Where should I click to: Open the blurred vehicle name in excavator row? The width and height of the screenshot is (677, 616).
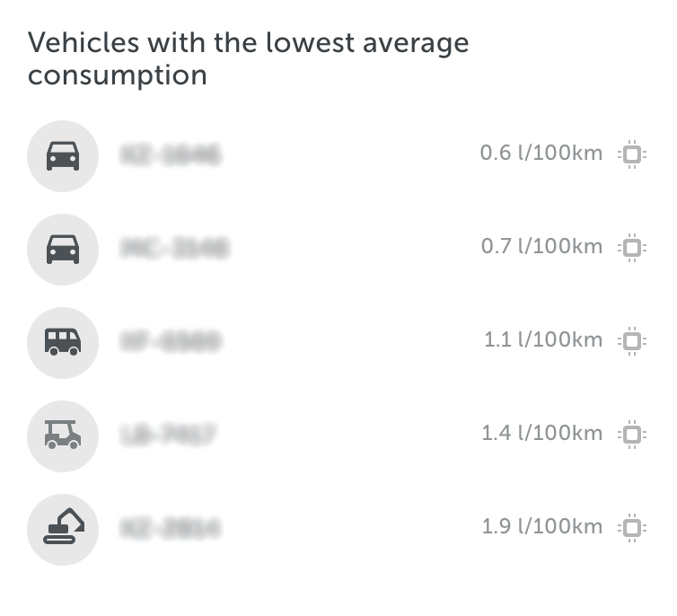pyautogui.click(x=170, y=528)
